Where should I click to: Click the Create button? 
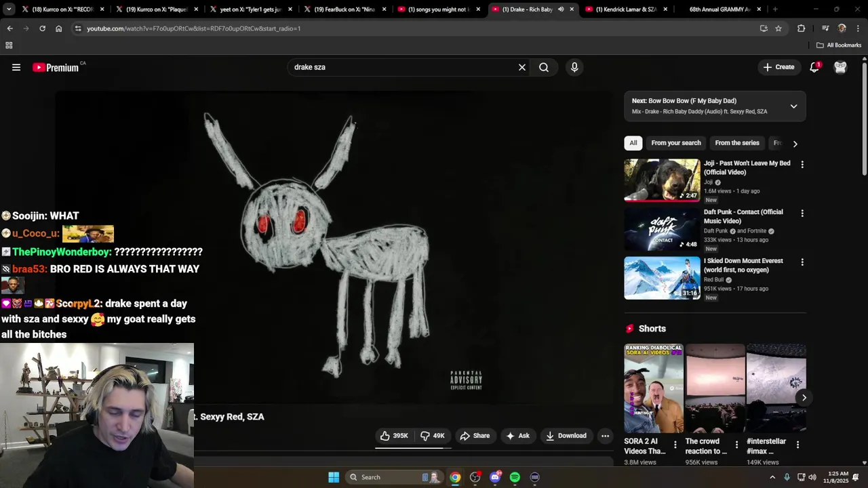[x=778, y=67]
